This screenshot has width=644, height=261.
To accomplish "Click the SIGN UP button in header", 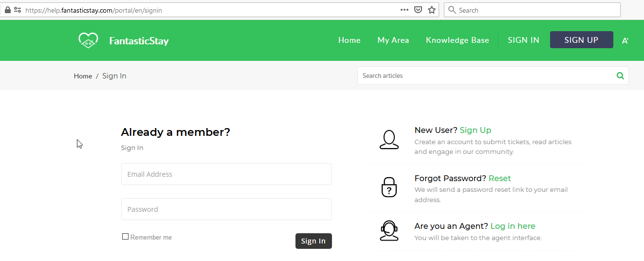I will coord(582,40).
